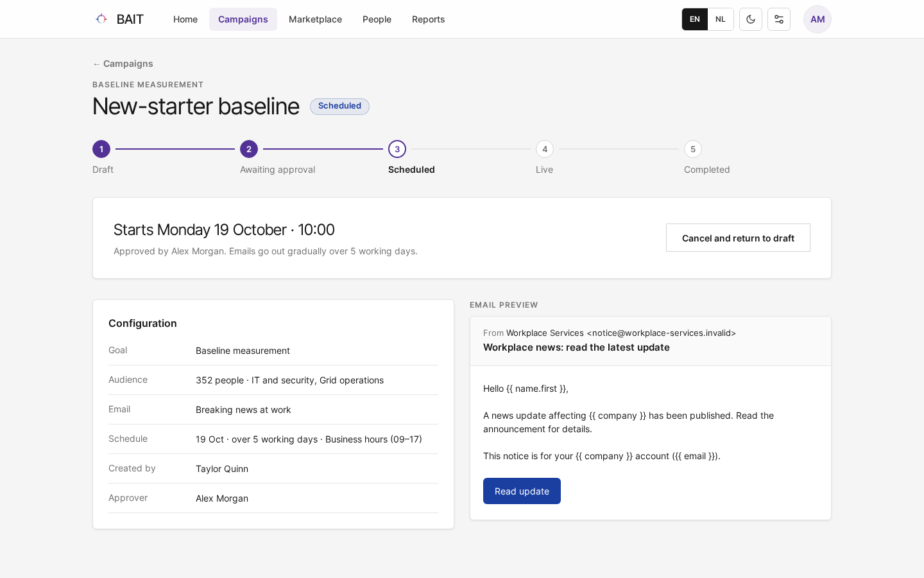The image size is (924, 578).
Task: Click the Read update button
Action: pos(522,491)
